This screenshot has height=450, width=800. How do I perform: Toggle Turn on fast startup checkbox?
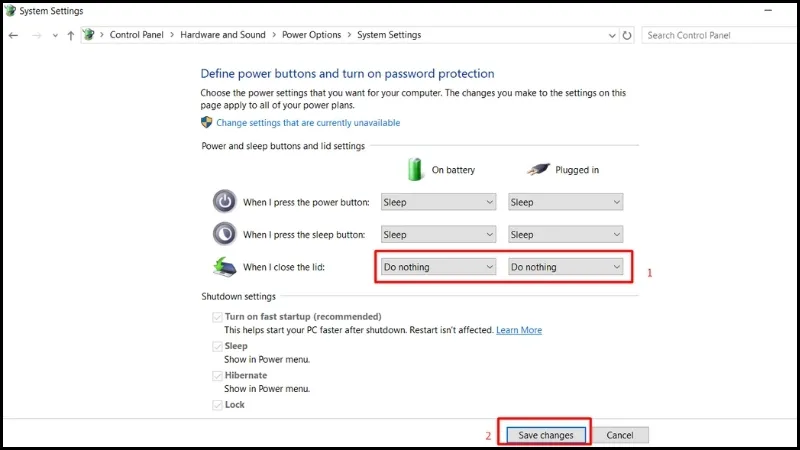tap(216, 317)
